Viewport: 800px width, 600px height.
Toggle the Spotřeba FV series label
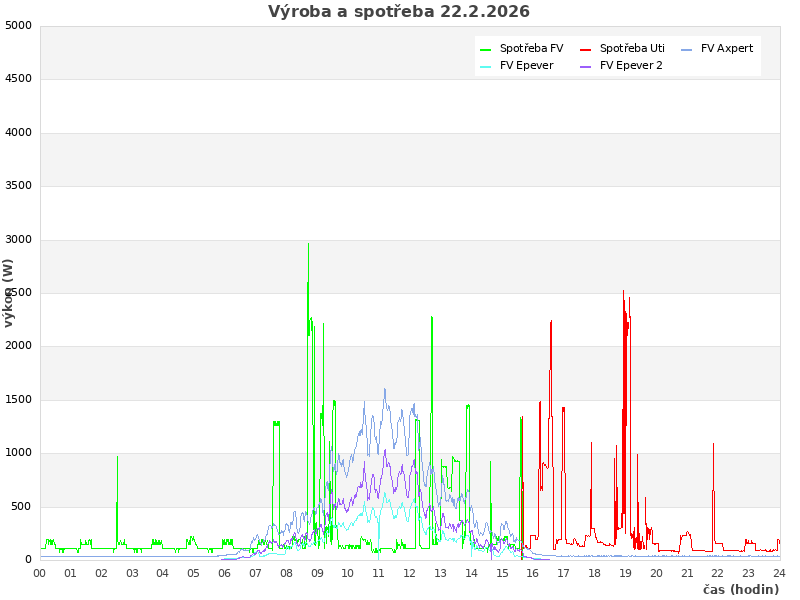coord(531,48)
